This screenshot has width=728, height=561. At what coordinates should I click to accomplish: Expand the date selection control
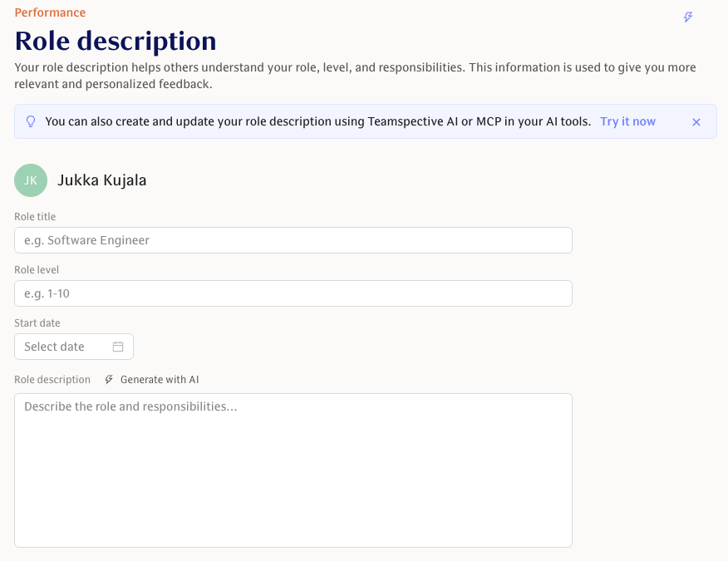[73, 347]
